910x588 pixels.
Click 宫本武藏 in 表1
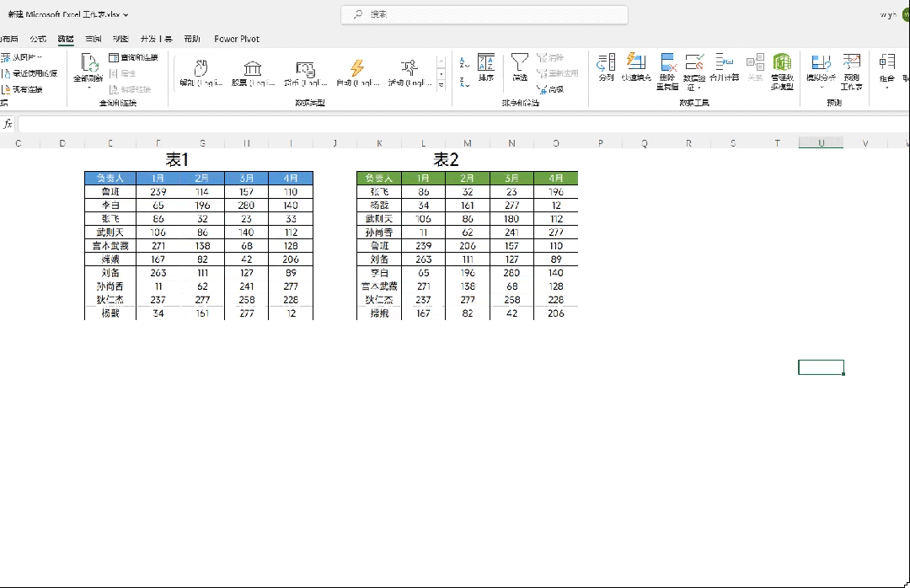pyautogui.click(x=110, y=245)
